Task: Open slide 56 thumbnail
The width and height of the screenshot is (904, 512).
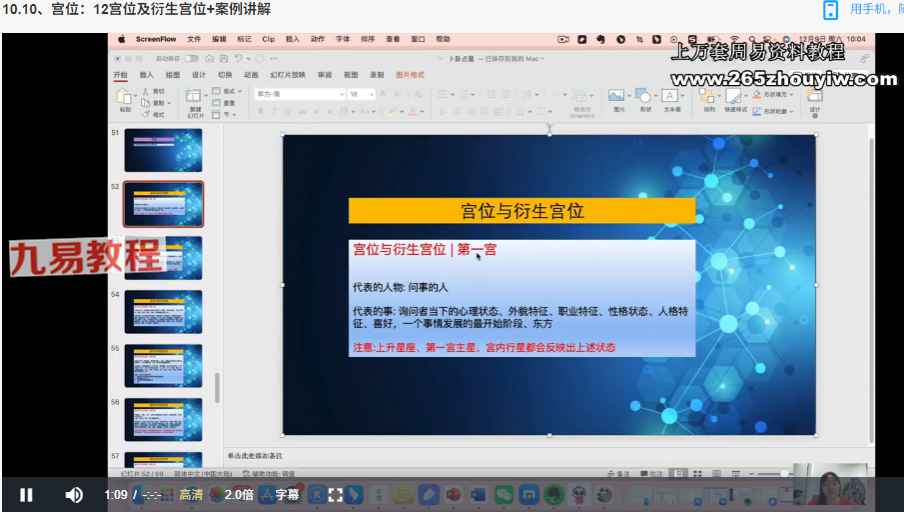Action: pos(163,419)
